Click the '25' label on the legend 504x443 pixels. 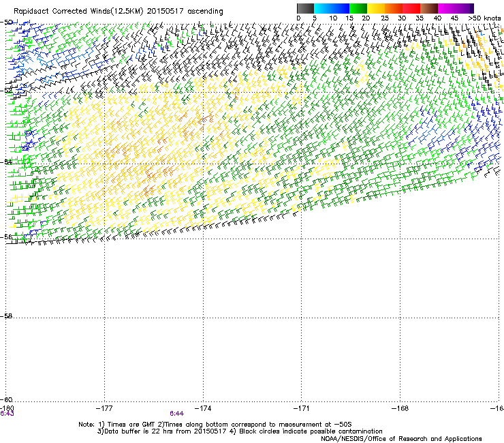point(384,18)
